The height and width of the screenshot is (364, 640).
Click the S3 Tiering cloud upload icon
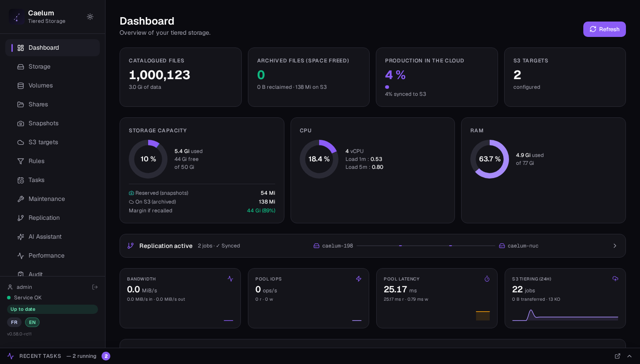(x=615, y=279)
